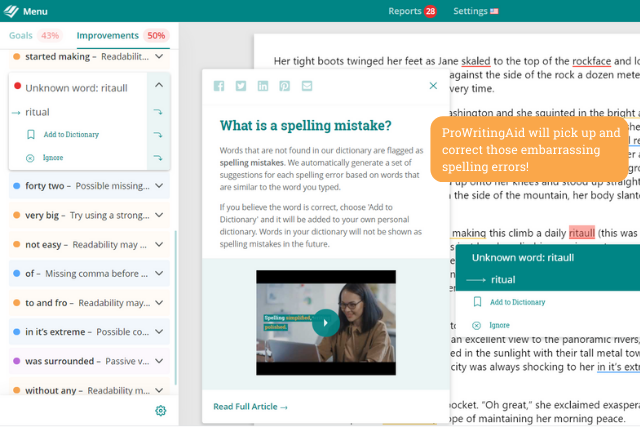This screenshot has width=640, height=427.
Task: Share article on Facebook
Action: (x=219, y=86)
